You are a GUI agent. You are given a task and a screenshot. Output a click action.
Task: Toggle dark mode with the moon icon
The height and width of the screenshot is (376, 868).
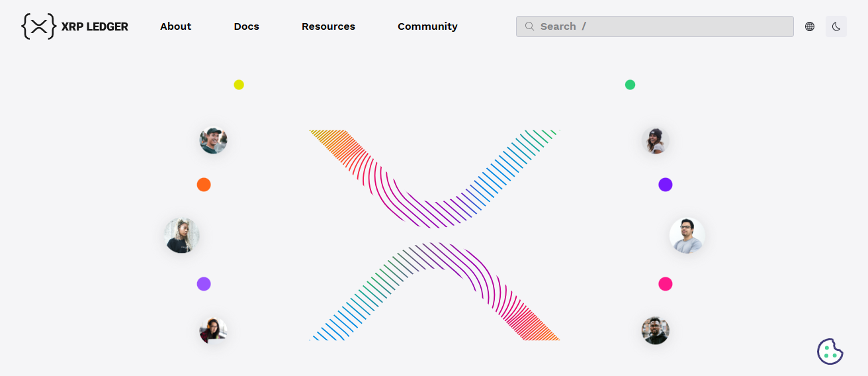[x=836, y=26]
